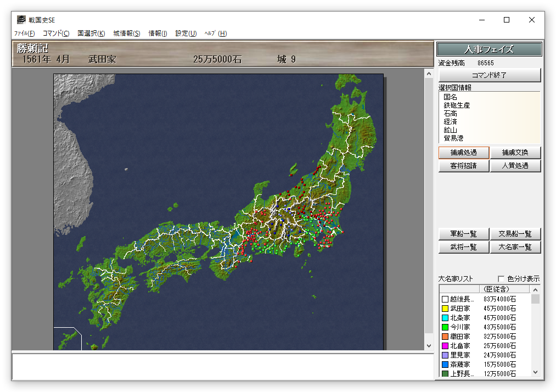The height and width of the screenshot is (392, 556).
Task: Click the orange 織田家 color swatch
Action: pyautogui.click(x=445, y=337)
